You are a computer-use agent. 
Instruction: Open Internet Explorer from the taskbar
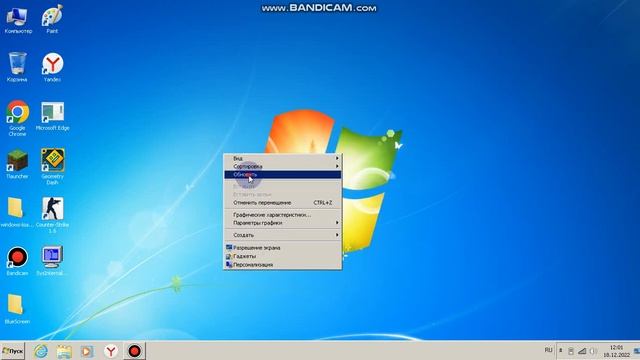(41, 351)
